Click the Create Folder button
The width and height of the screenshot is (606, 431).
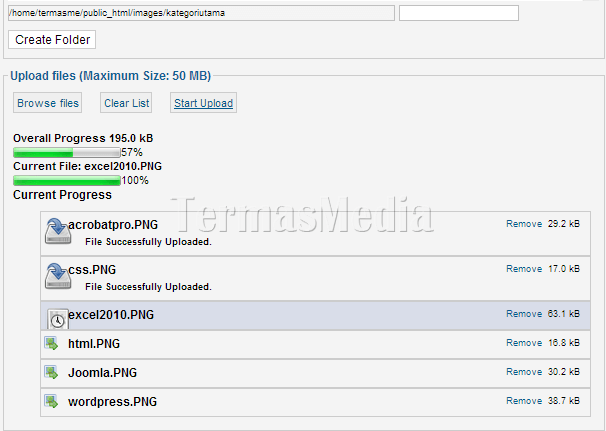click(52, 39)
